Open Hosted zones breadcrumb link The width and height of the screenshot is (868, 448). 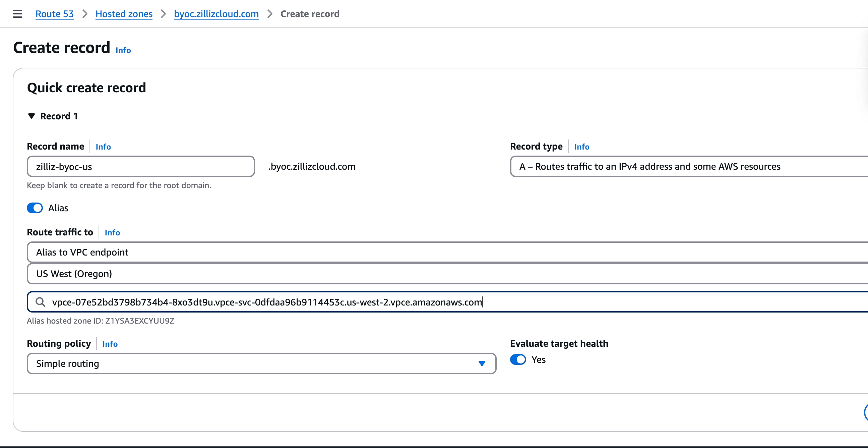(124, 14)
